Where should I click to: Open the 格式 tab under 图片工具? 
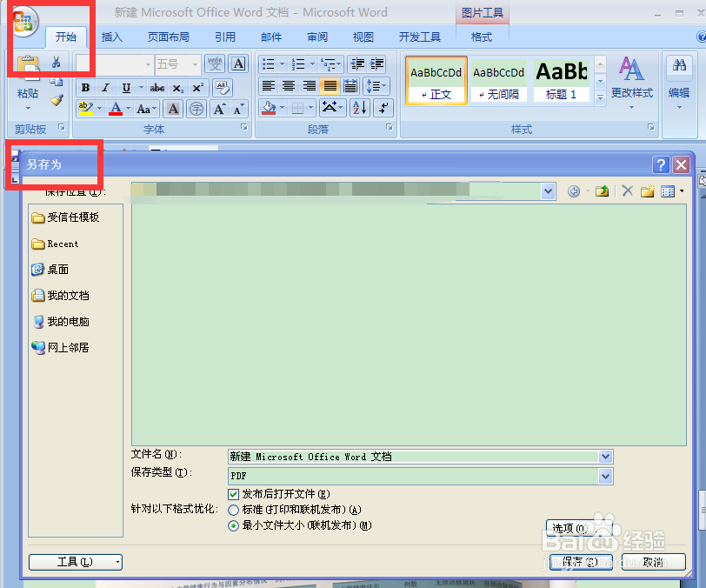tap(482, 37)
